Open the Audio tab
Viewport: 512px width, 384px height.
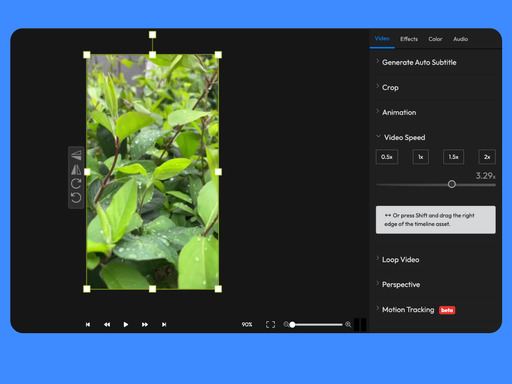[x=460, y=39]
